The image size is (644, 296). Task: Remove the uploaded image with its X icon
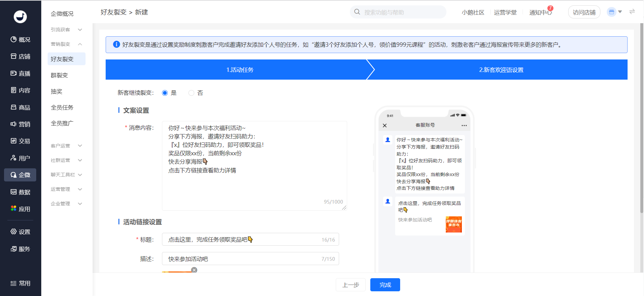pyautogui.click(x=194, y=270)
